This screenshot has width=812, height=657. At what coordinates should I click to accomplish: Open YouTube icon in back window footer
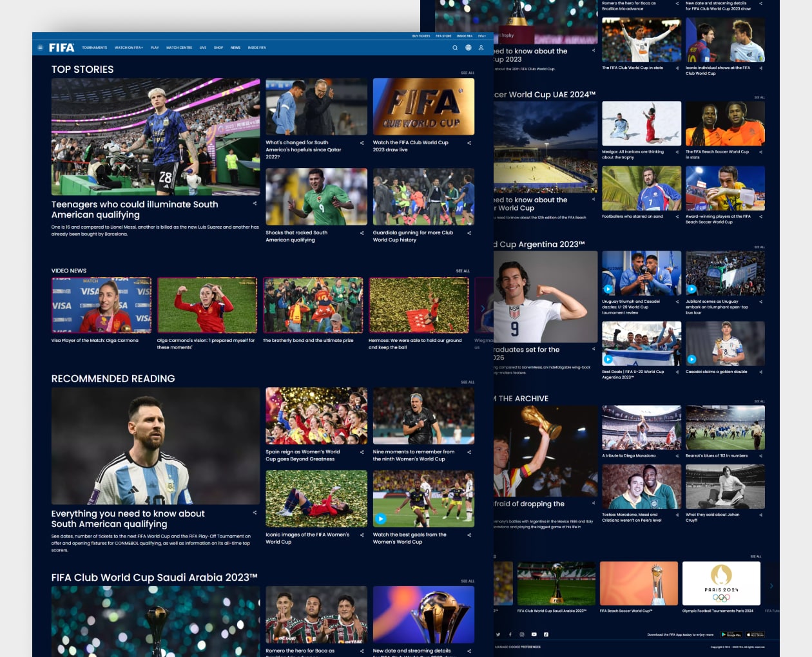[534, 634]
